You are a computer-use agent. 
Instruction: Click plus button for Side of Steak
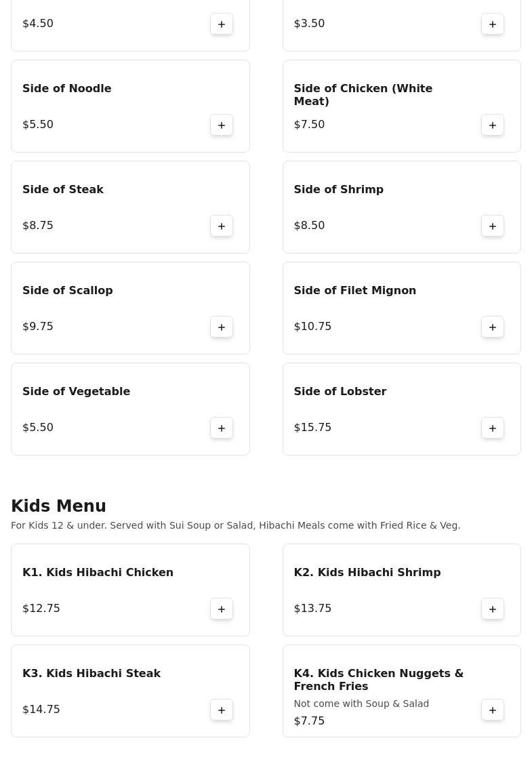[222, 226]
